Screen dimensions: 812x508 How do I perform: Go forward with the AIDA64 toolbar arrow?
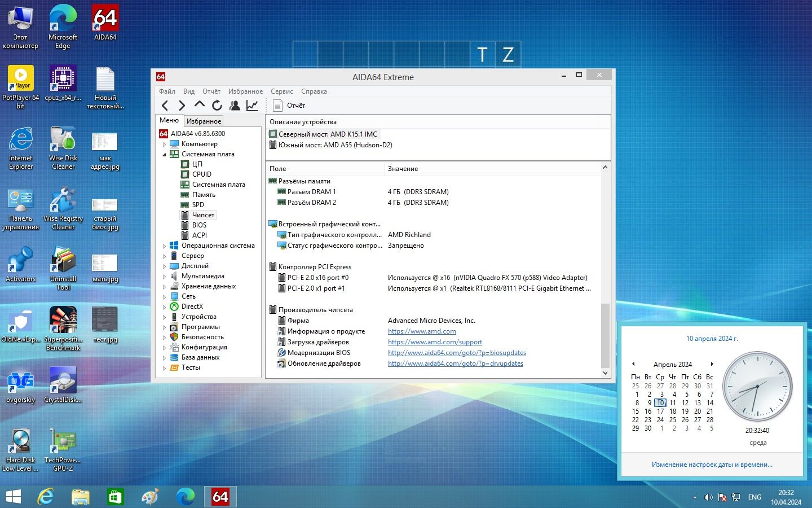tap(182, 106)
